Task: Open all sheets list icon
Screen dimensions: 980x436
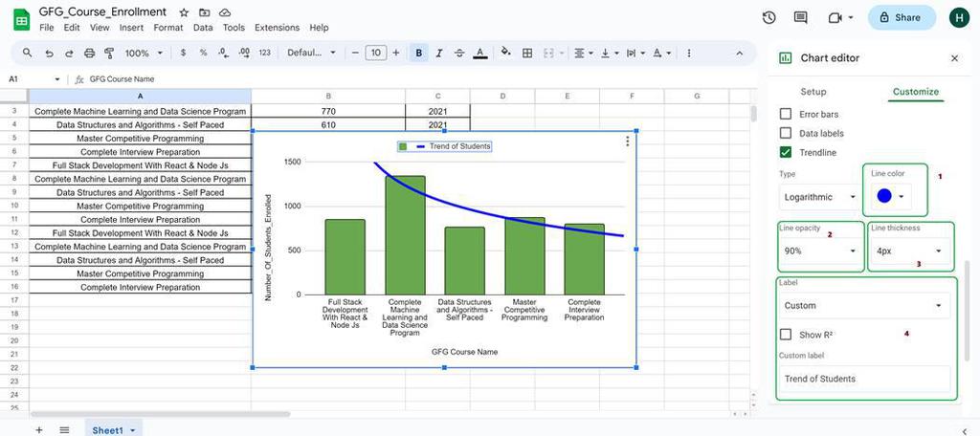Action: coord(64,429)
